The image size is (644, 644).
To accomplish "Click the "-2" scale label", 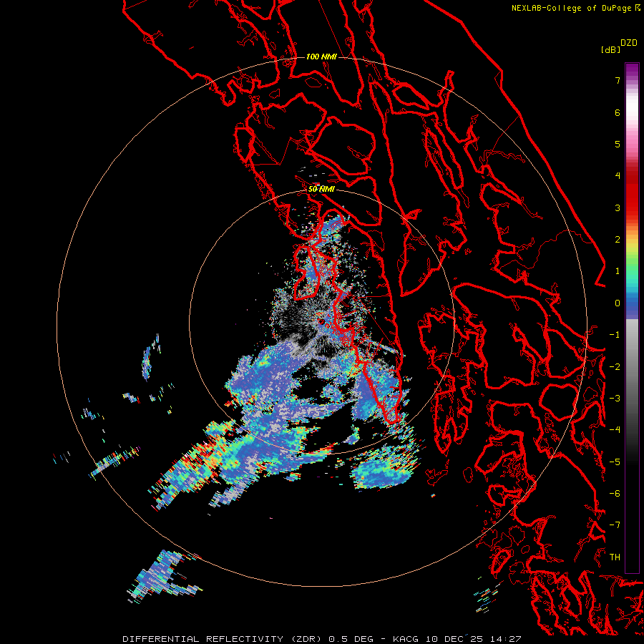I will [615, 367].
